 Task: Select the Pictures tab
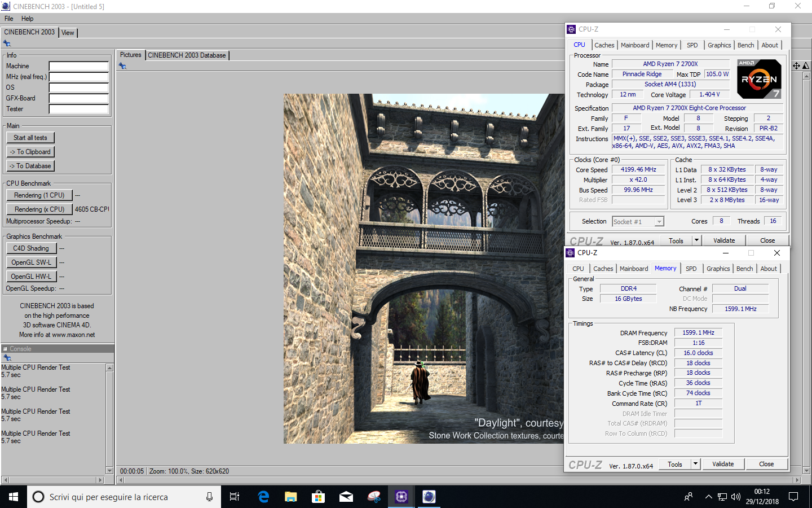click(130, 55)
